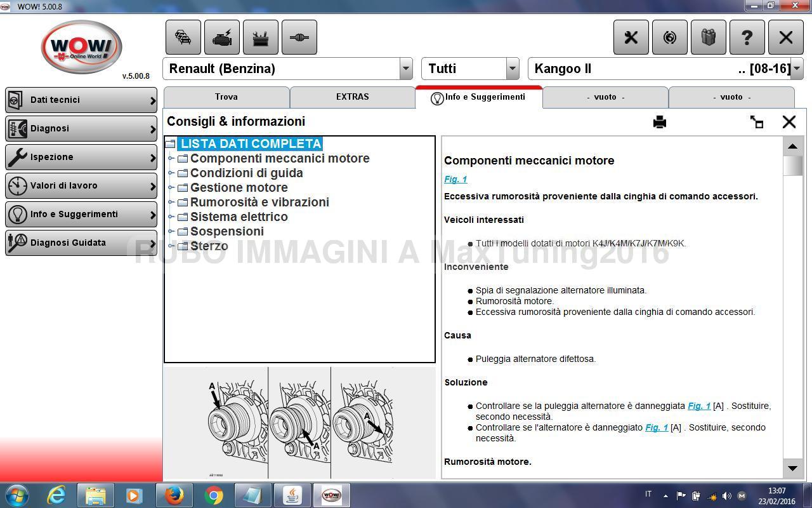Screen dimensions: 812x508
Task: Open Google Chrome from the taskbar
Action: 214,495
